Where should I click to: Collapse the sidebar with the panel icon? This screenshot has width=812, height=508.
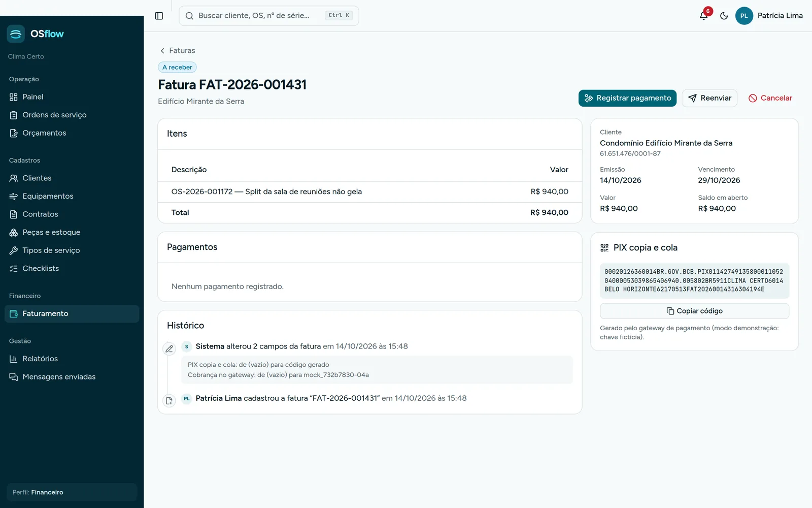pos(159,16)
